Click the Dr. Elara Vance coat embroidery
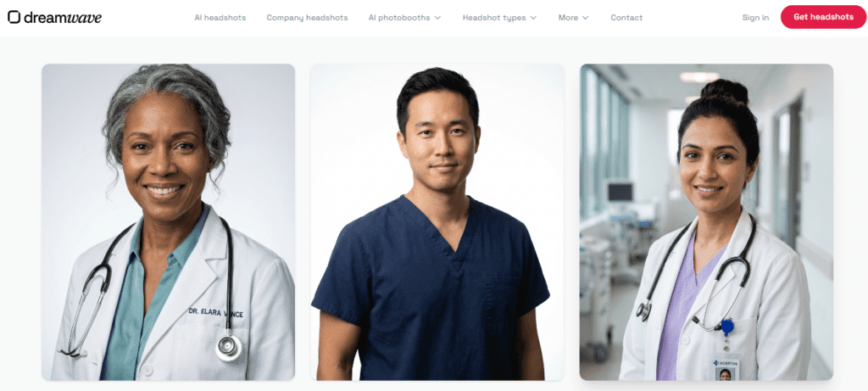This screenshot has width=868, height=391. 216,313
